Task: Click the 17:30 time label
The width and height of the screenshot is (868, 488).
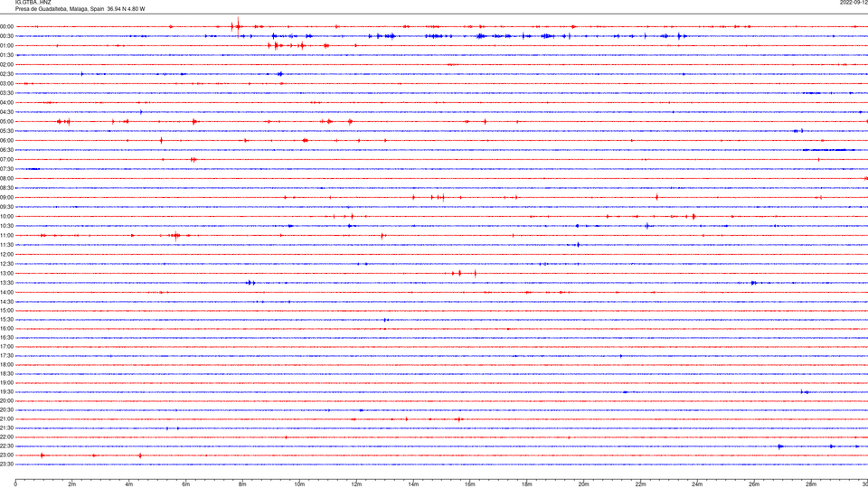Action: (x=7, y=356)
